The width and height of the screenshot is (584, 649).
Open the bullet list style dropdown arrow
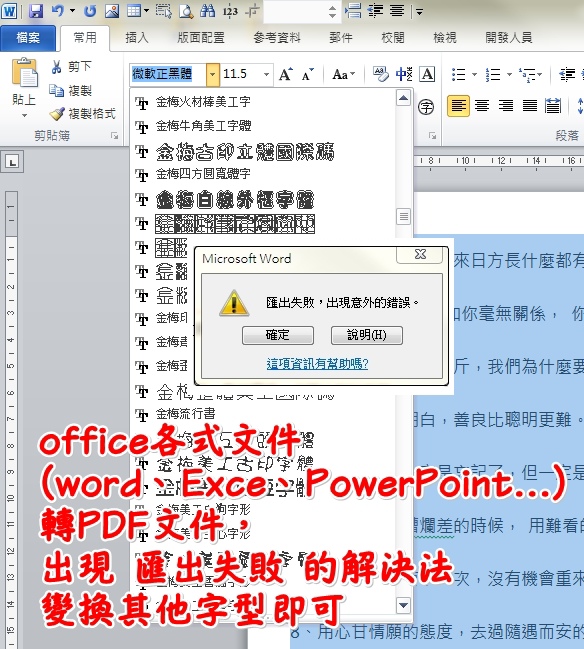(x=474, y=75)
